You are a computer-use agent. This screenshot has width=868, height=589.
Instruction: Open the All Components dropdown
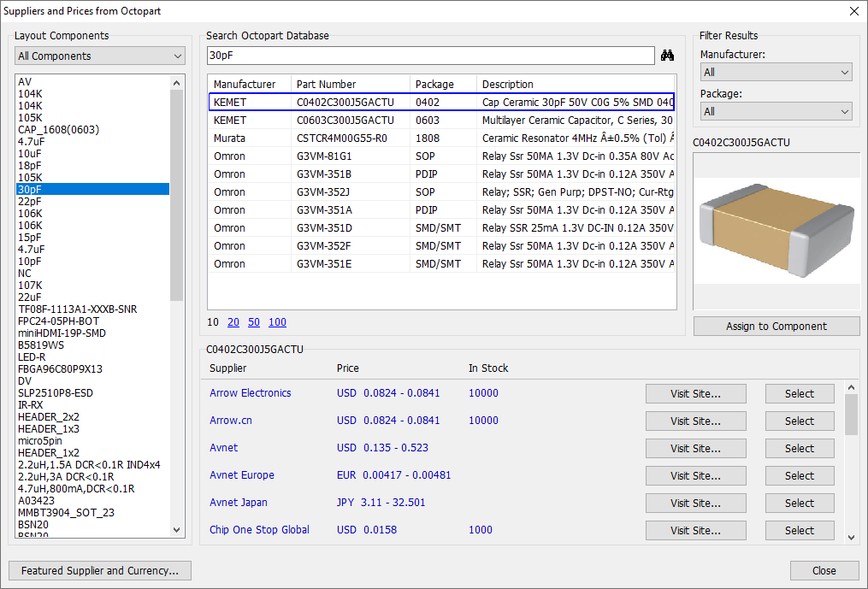tap(100, 56)
